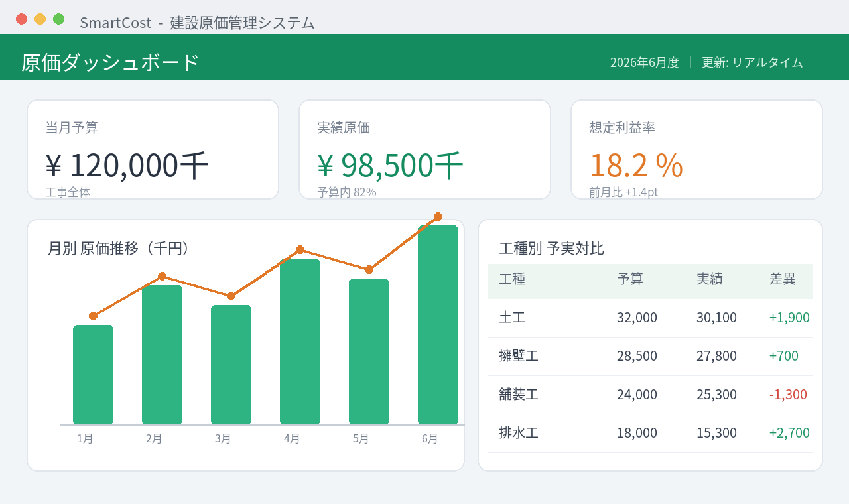Click the 2026年6月度 period label
Viewport: 849px width, 504px height.
tap(645, 62)
